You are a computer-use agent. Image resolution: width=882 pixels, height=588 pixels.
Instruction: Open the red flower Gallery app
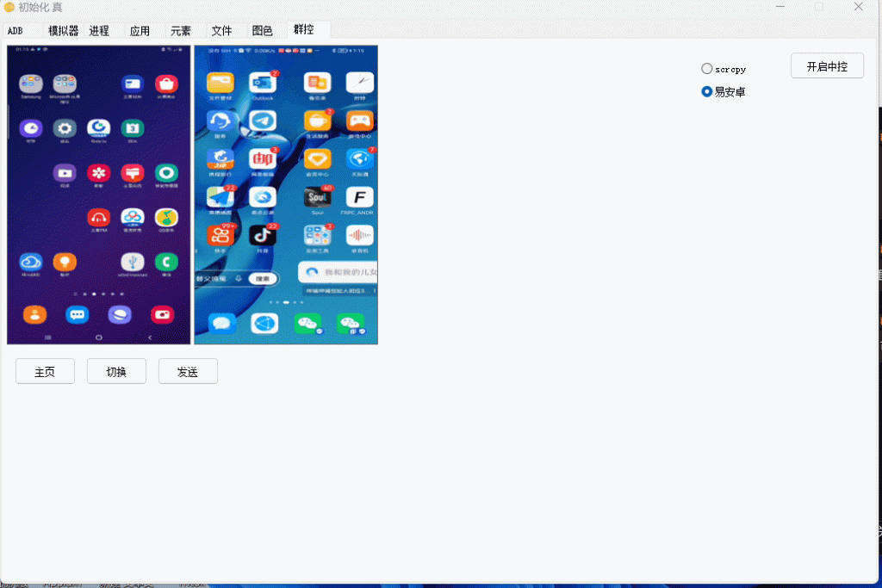click(x=98, y=173)
